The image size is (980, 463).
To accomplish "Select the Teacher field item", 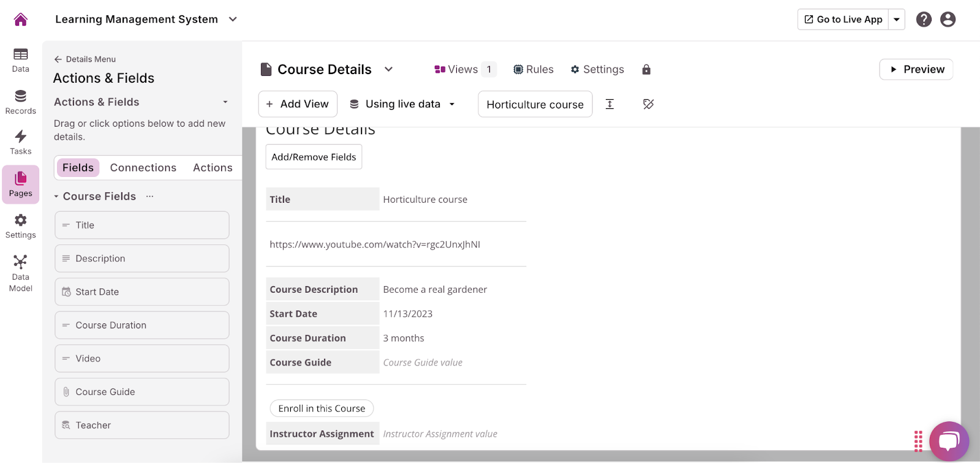I will [141, 425].
